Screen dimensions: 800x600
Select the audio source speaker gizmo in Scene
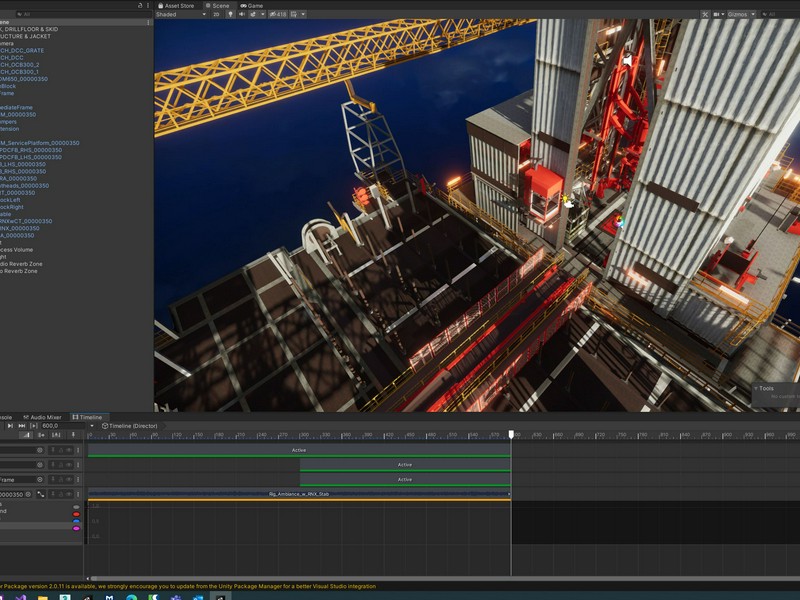tap(628, 61)
